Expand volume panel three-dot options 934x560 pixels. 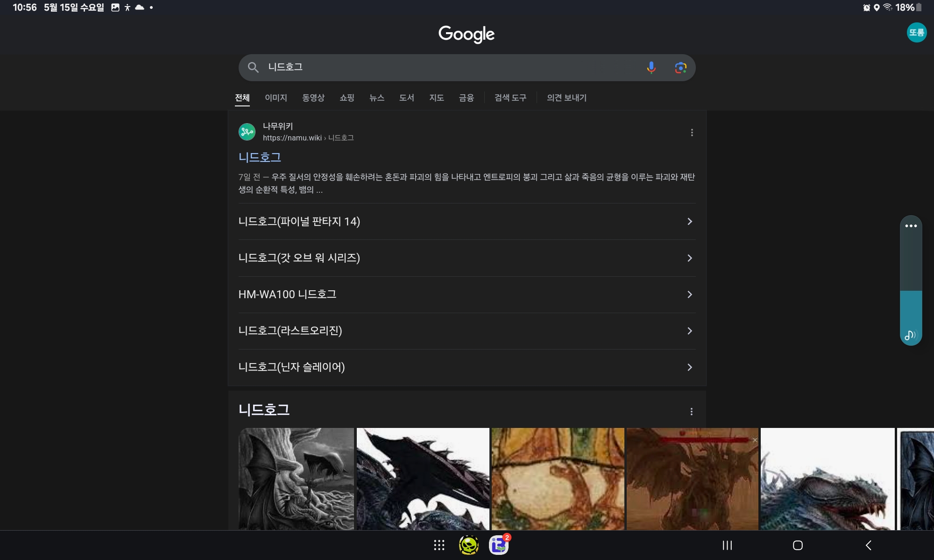click(x=911, y=226)
